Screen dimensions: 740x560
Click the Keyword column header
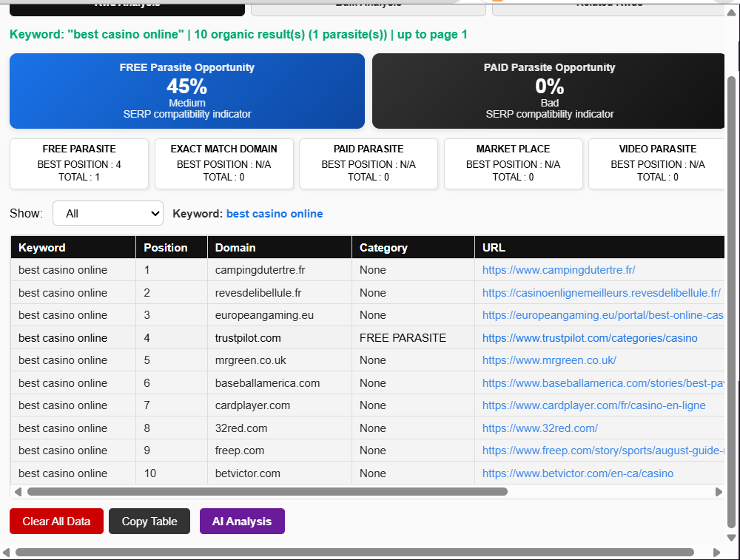tap(73, 248)
